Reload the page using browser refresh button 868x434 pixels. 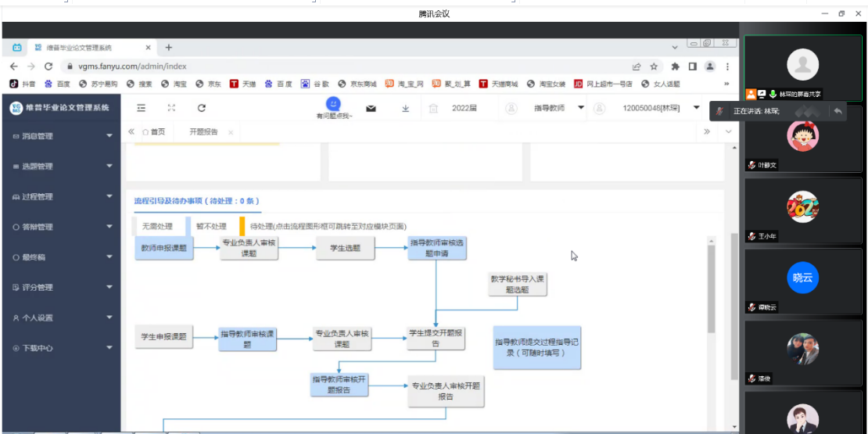(x=48, y=66)
